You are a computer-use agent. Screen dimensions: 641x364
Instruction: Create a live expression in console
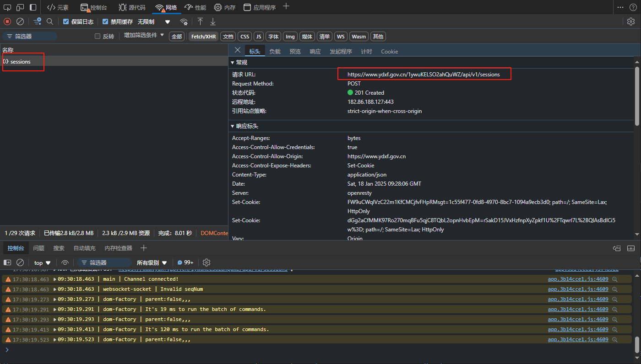tap(65, 262)
